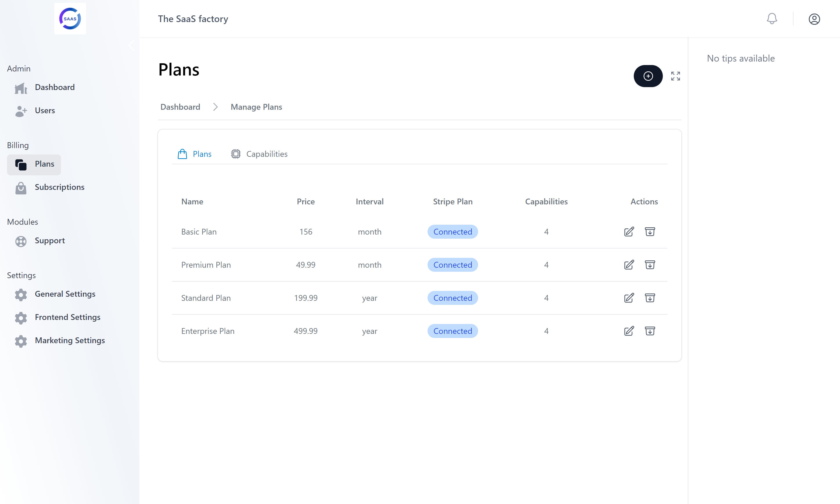This screenshot has width=840, height=504.
Task: Click the Connected badge for Basic Plan
Action: [453, 232]
